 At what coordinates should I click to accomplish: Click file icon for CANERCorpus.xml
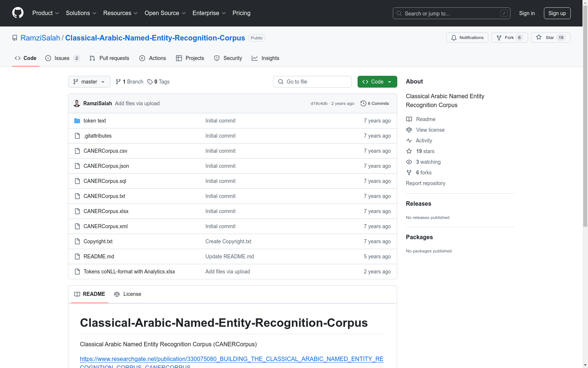77,226
